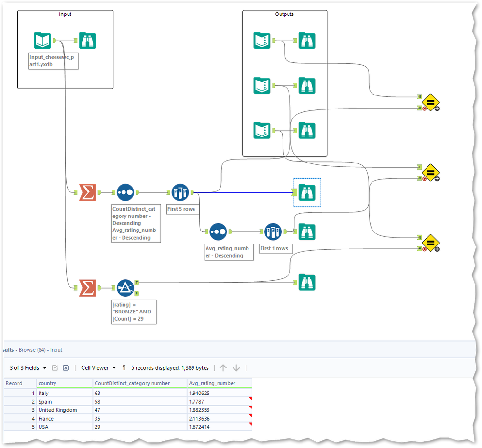Click the down arrow navigation button
Viewport: 482px width, 448px height.
(236, 367)
